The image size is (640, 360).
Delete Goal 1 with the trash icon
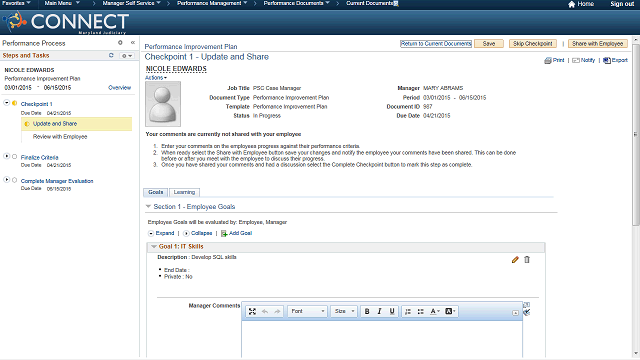[x=527, y=260]
